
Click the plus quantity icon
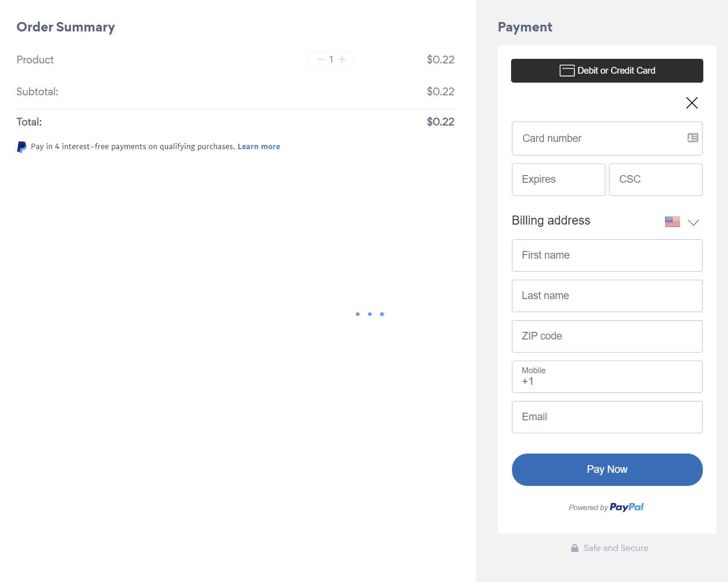[342, 59]
